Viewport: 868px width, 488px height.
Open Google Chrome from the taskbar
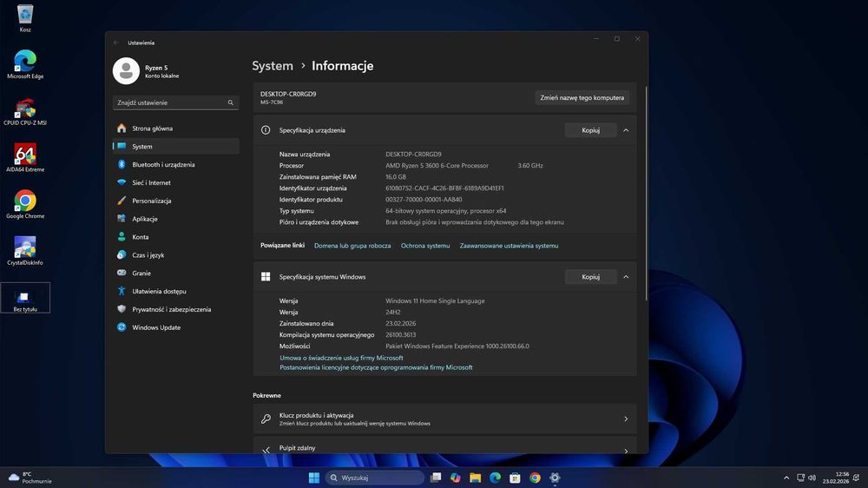[x=535, y=478]
